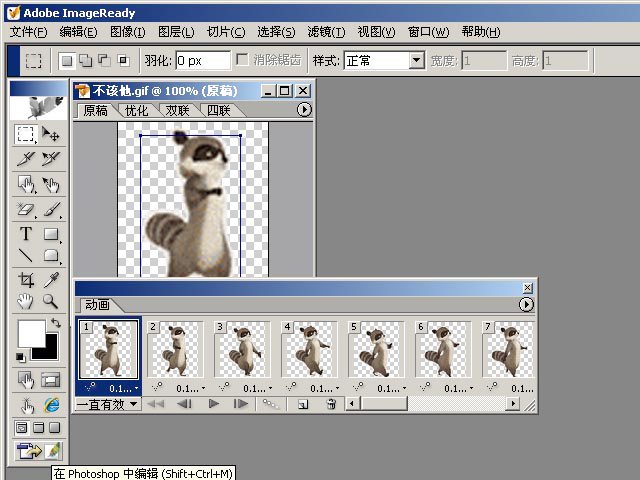The width and height of the screenshot is (640, 480).
Task: Open frame 1 delay time dropdown
Action: point(123,389)
